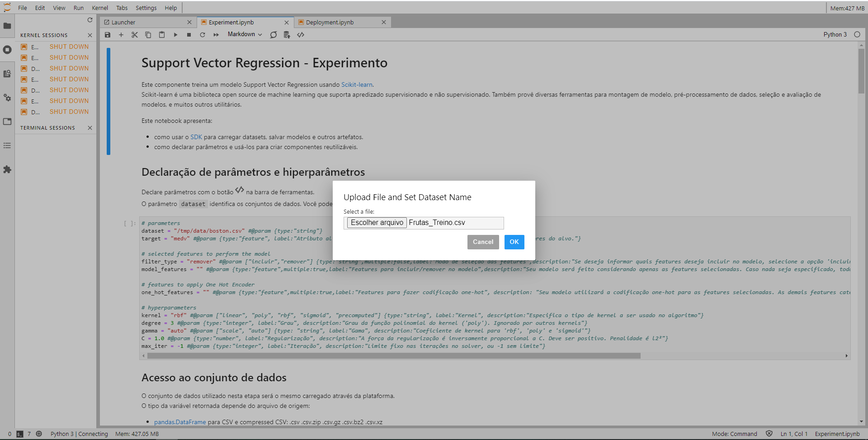Image resolution: width=868 pixels, height=440 pixels.
Task: Open the file browser sidebar tab
Action: [7, 26]
